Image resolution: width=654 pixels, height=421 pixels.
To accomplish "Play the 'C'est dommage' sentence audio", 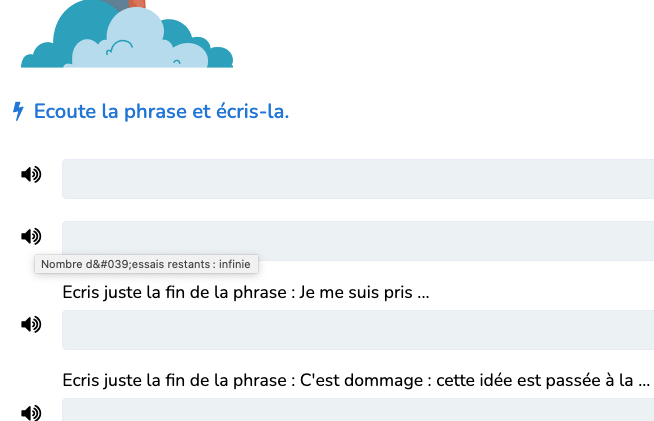I will (31, 413).
